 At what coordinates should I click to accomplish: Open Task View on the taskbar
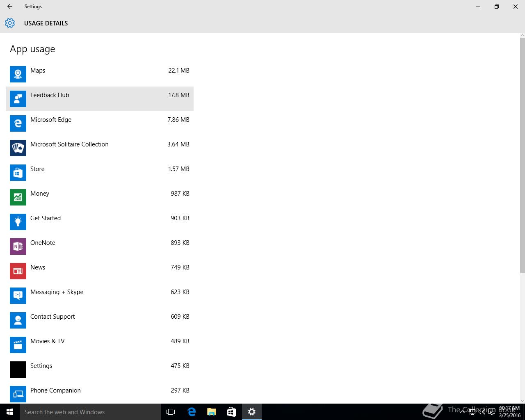(171, 412)
